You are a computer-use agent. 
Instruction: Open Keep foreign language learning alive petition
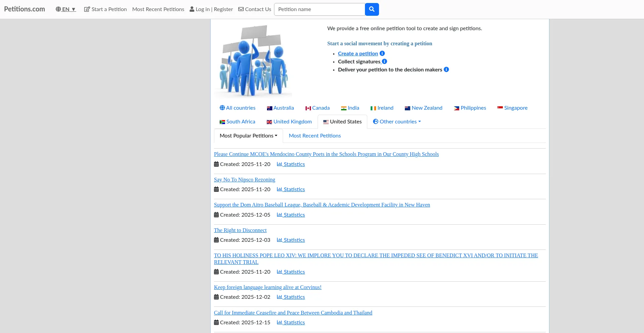tap(268, 287)
